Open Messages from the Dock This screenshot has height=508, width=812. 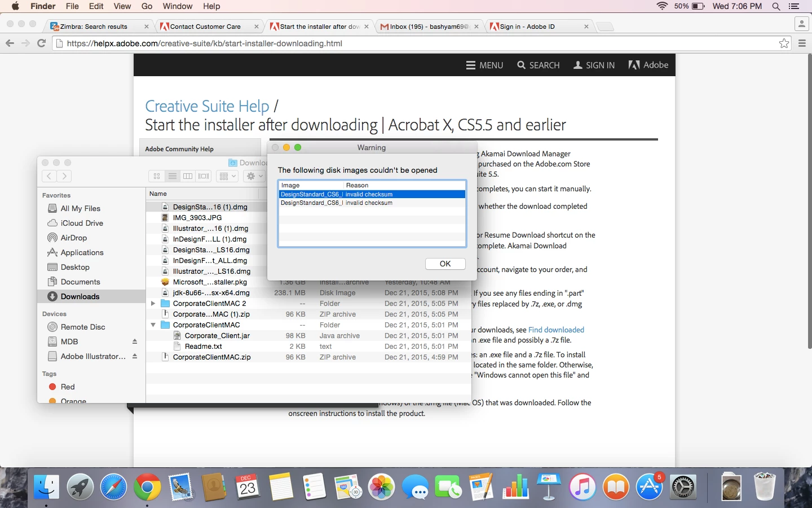[x=416, y=487]
